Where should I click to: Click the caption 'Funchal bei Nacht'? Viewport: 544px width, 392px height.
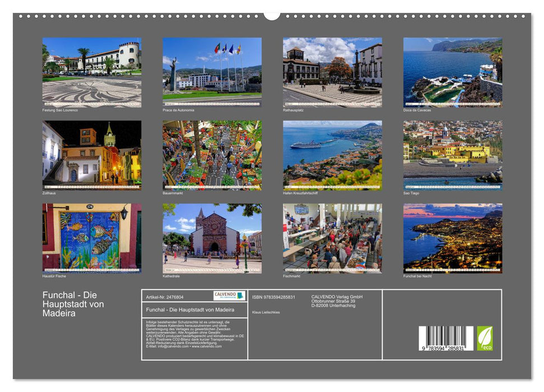(x=417, y=276)
